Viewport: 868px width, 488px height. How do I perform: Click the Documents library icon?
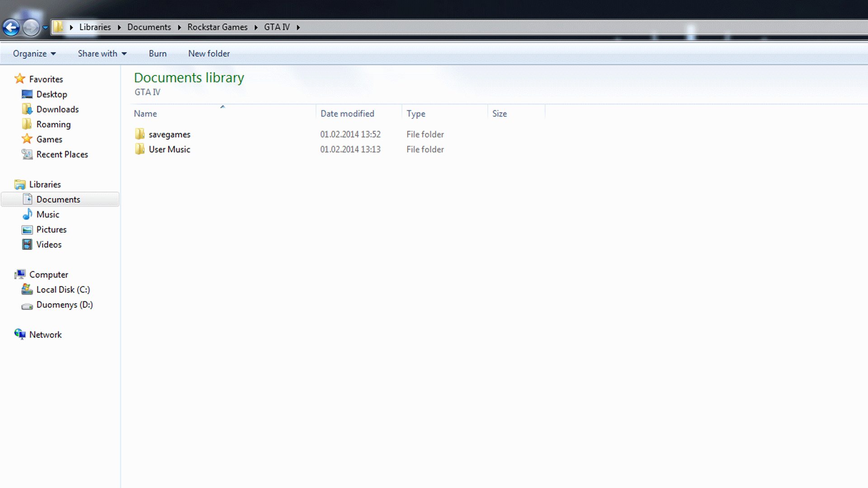(x=27, y=199)
